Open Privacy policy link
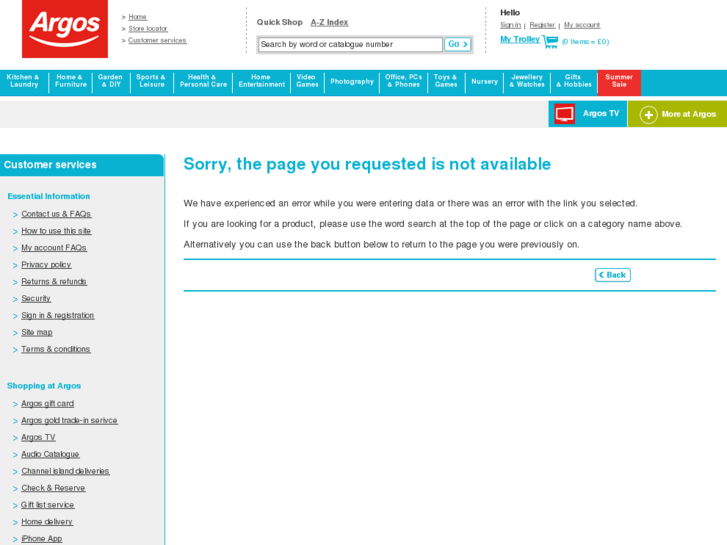The width and height of the screenshot is (727, 545). (46, 265)
